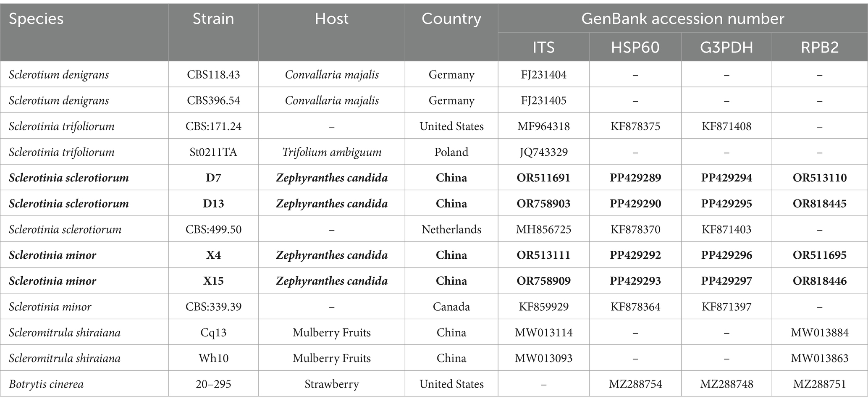Click accession number FJ231404
This screenshot has width=868, height=404.
544,75
